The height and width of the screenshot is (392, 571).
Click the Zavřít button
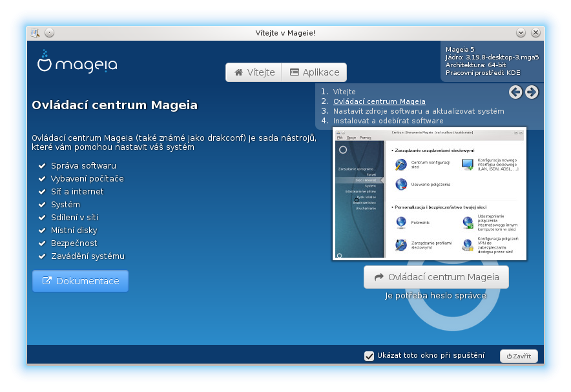pyautogui.click(x=519, y=356)
